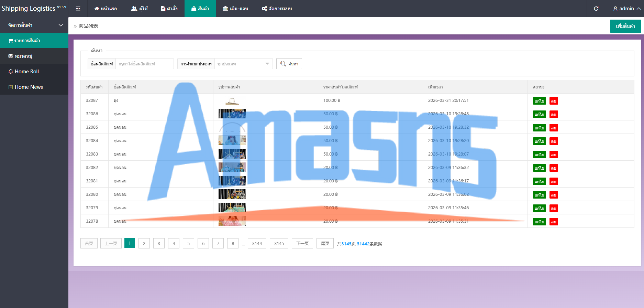Click the 下一页 next page button
The width and height of the screenshot is (644, 308).
coord(302,243)
